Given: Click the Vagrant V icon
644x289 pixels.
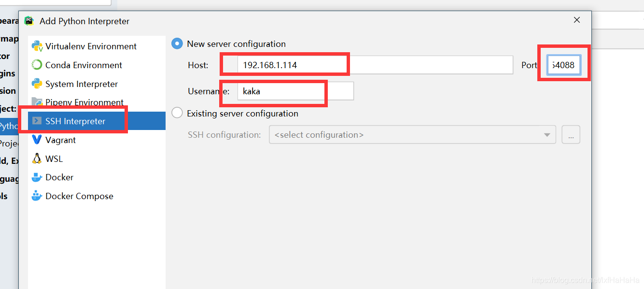Looking at the screenshot, I should click(x=37, y=140).
